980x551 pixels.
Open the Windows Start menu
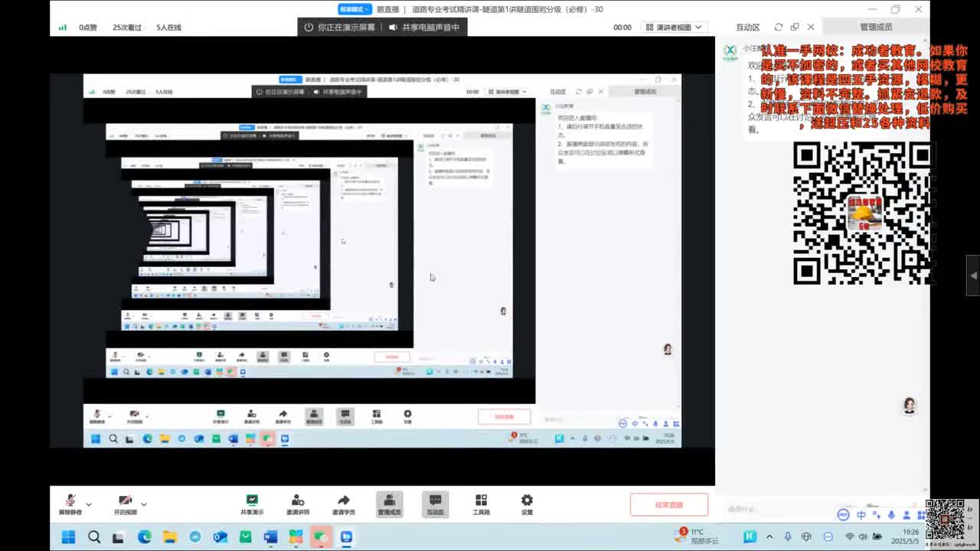tap(69, 536)
